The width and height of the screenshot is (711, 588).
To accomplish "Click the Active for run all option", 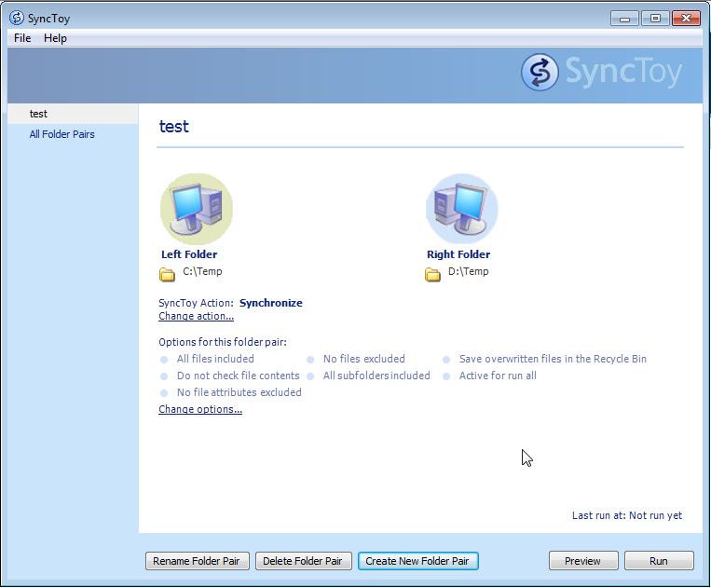I will coord(498,376).
